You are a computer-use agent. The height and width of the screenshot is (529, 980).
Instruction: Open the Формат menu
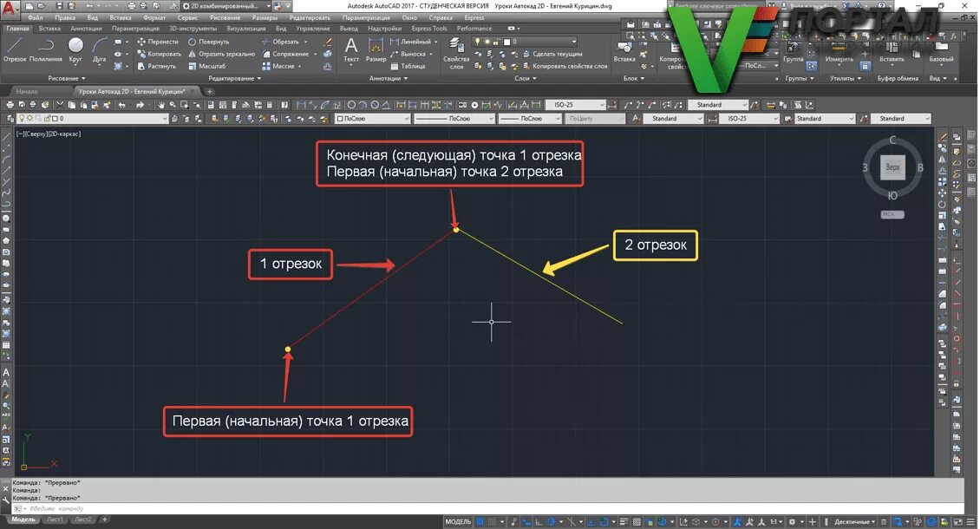(154, 17)
